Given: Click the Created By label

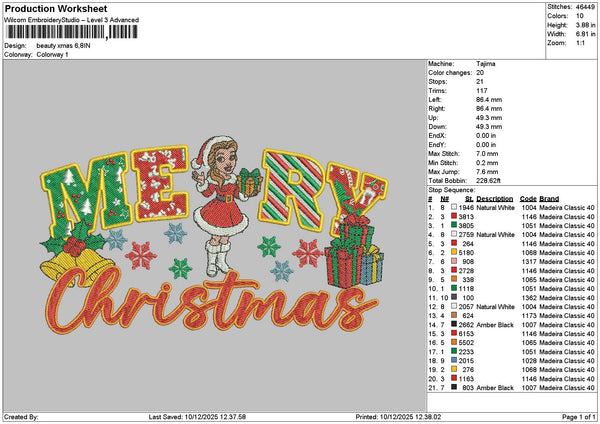Looking at the screenshot, I should tap(21, 417).
